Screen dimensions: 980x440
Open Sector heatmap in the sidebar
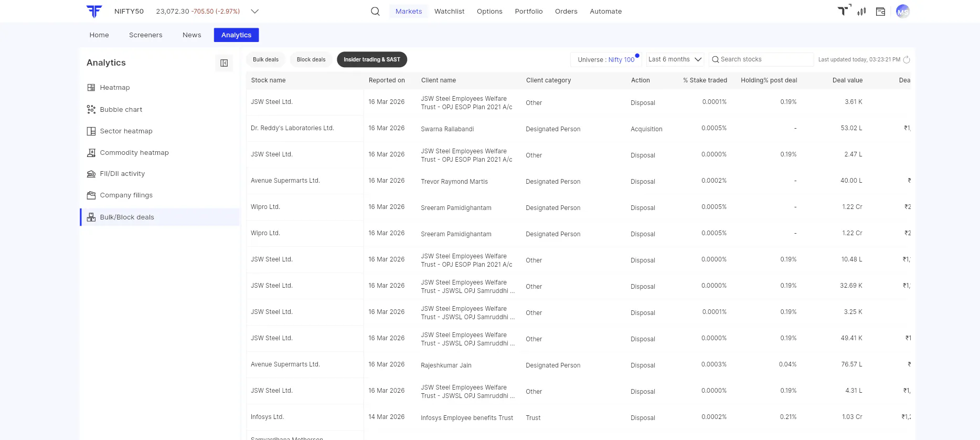160,131
